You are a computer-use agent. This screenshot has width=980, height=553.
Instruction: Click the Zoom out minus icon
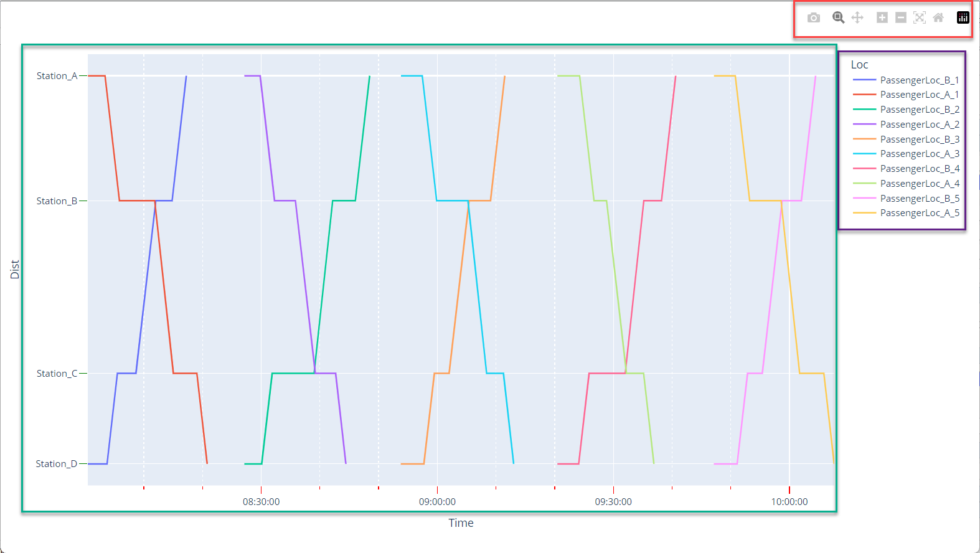pyautogui.click(x=900, y=18)
